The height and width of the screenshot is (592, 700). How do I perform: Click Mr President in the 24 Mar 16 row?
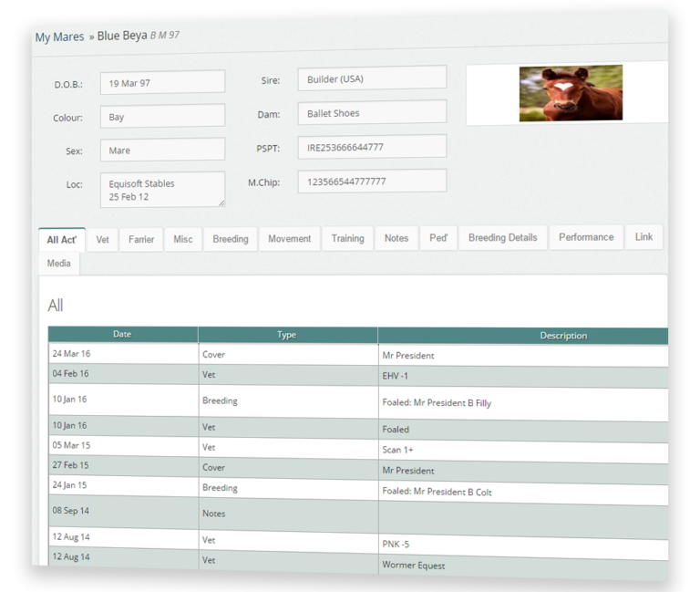[x=408, y=356]
